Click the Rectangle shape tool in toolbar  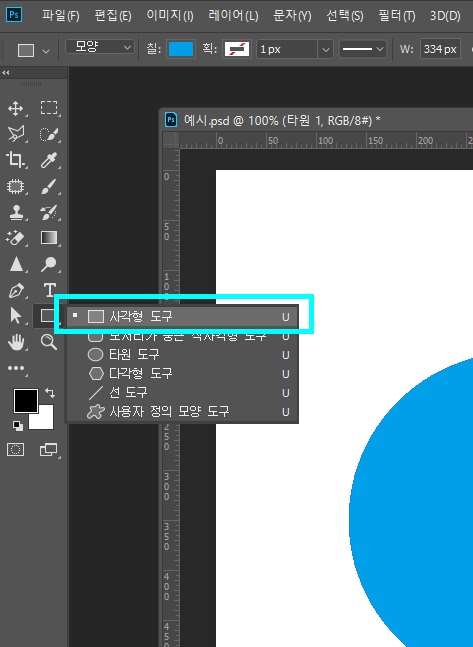pos(47,316)
